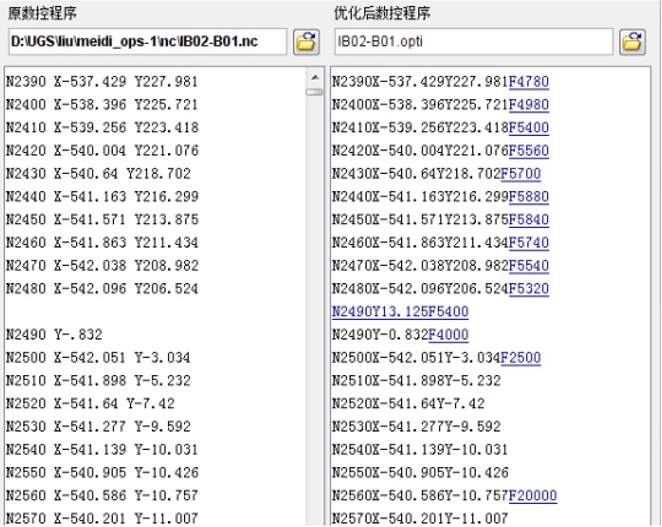Open the F5400 link on line N2410

528,128
